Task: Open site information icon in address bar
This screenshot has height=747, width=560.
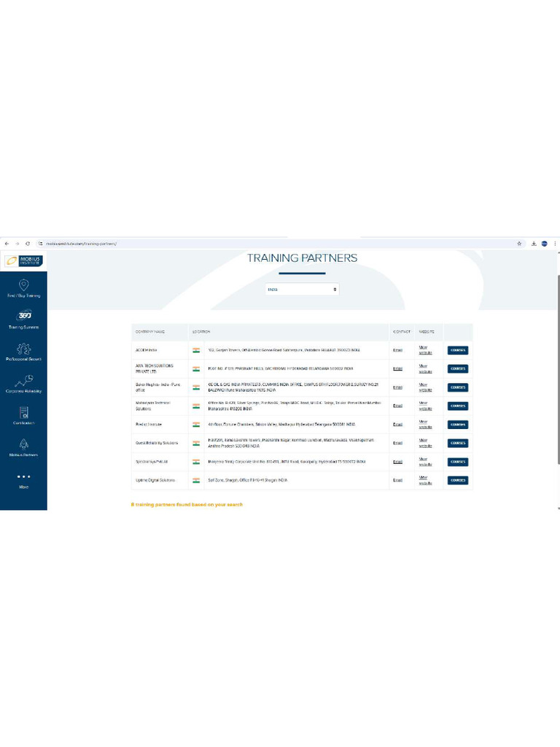Action: point(41,244)
